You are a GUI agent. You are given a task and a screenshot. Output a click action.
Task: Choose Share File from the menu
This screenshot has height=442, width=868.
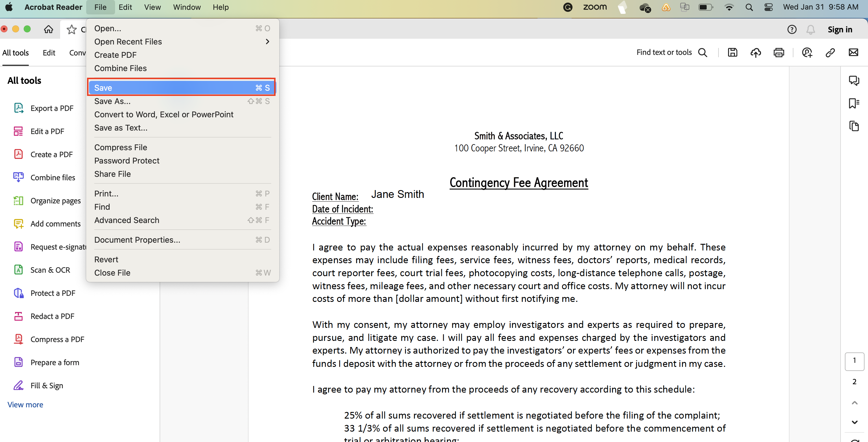182,174
